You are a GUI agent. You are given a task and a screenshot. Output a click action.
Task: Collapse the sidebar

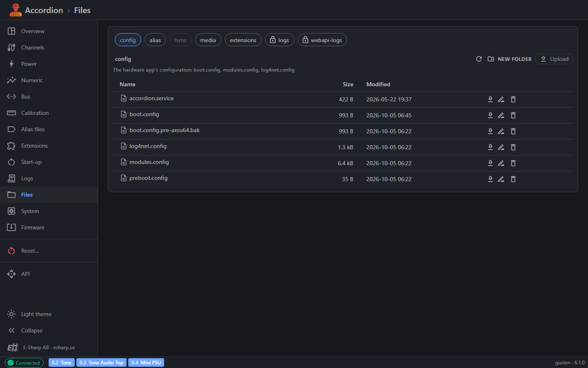[49, 330]
